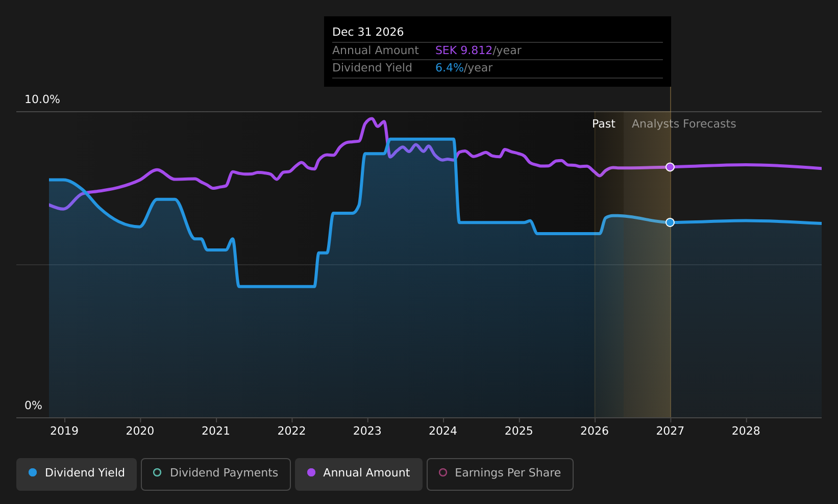Click the tooltip's Dividend Yield row label
This screenshot has height=504, width=838.
click(x=372, y=68)
